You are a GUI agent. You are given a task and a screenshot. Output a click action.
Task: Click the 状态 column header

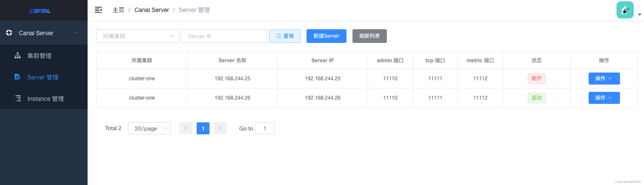coord(536,61)
